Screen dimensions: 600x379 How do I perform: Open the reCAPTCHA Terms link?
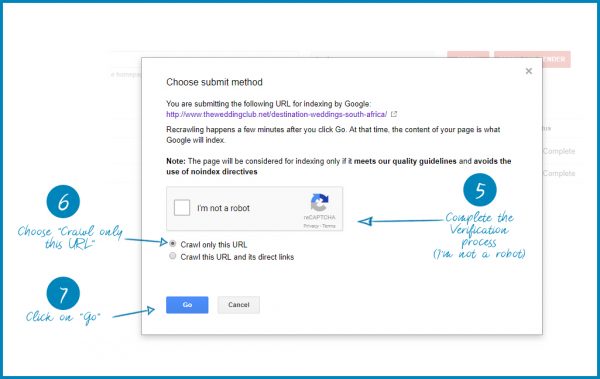[329, 226]
